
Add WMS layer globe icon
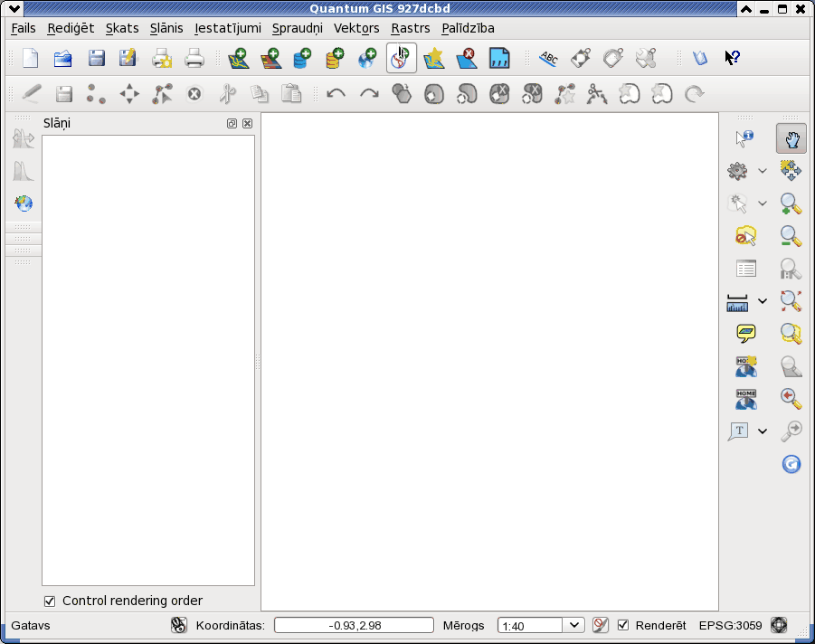pos(367,58)
